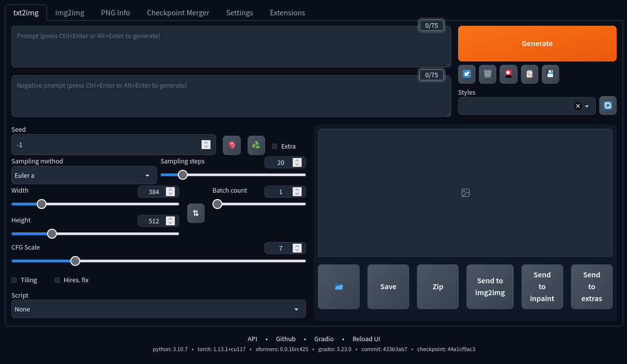The width and height of the screenshot is (627, 364).
Task: Switch to the txt2img tab
Action: point(26,13)
